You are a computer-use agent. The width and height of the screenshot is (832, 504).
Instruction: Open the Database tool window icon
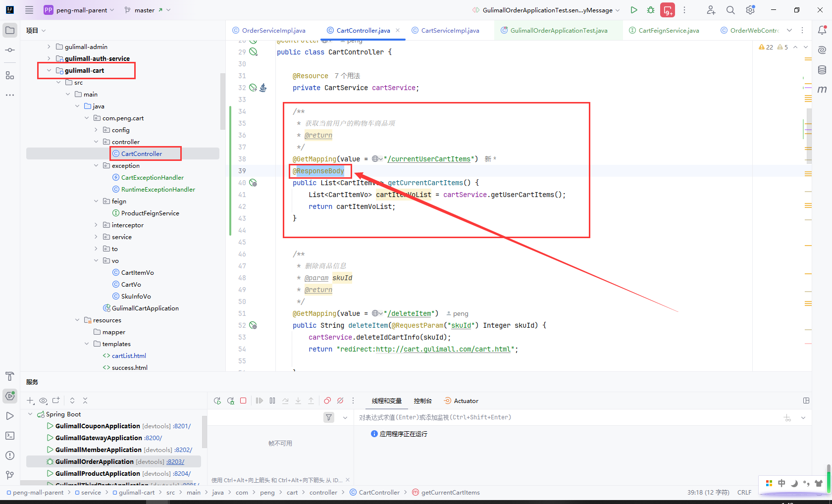pos(822,70)
